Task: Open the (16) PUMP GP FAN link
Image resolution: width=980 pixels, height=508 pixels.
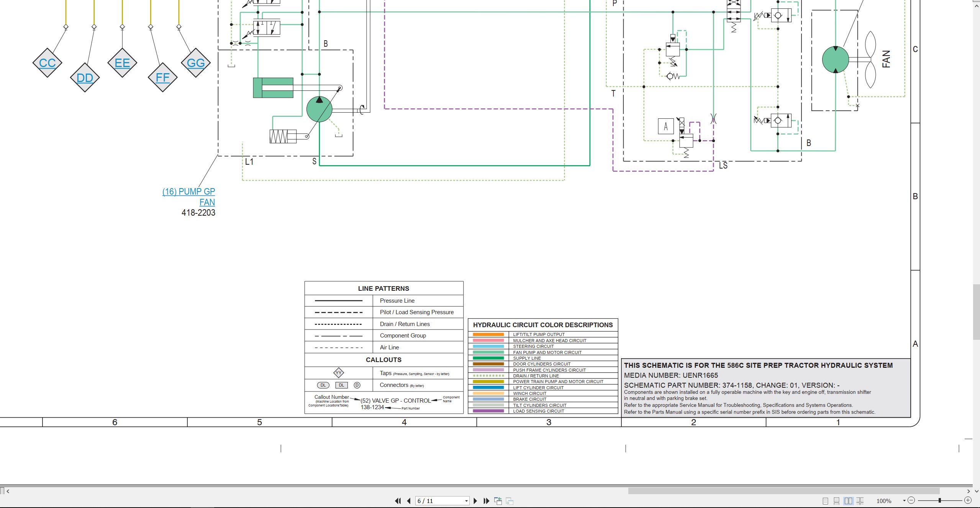Action: click(x=188, y=197)
